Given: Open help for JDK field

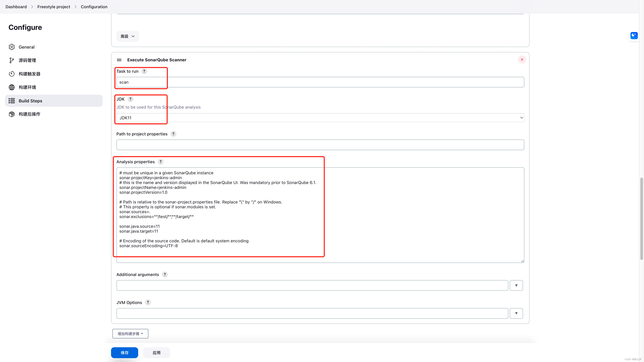Looking at the screenshot, I should point(130,99).
